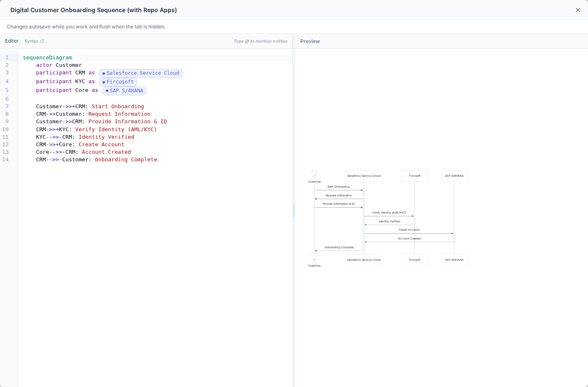Open the Syntax help link
The width and height of the screenshot is (588, 387).
pyautogui.click(x=34, y=41)
